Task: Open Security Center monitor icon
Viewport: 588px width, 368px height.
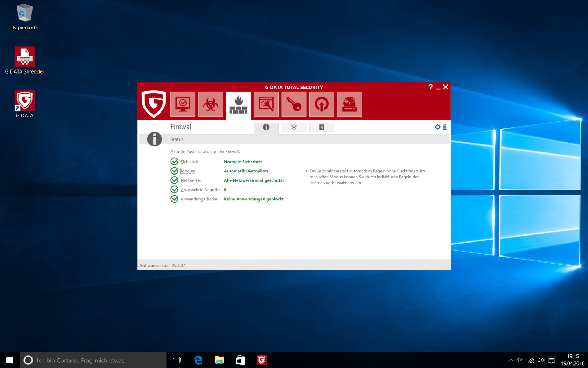Action: click(183, 104)
